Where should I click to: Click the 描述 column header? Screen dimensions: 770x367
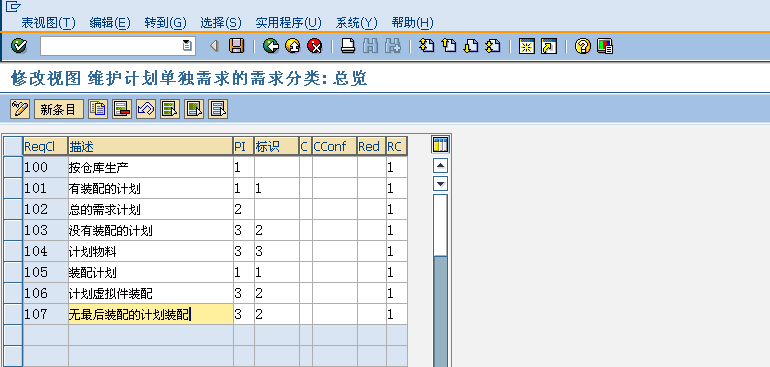151,146
